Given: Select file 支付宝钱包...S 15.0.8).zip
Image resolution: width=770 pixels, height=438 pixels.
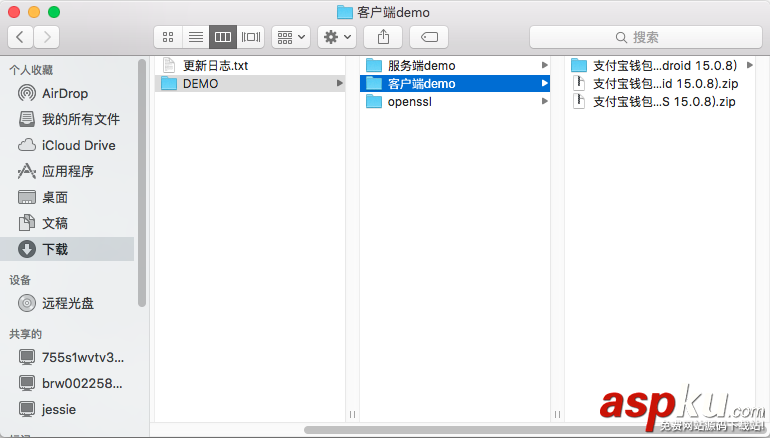Looking at the screenshot, I should point(660,102).
